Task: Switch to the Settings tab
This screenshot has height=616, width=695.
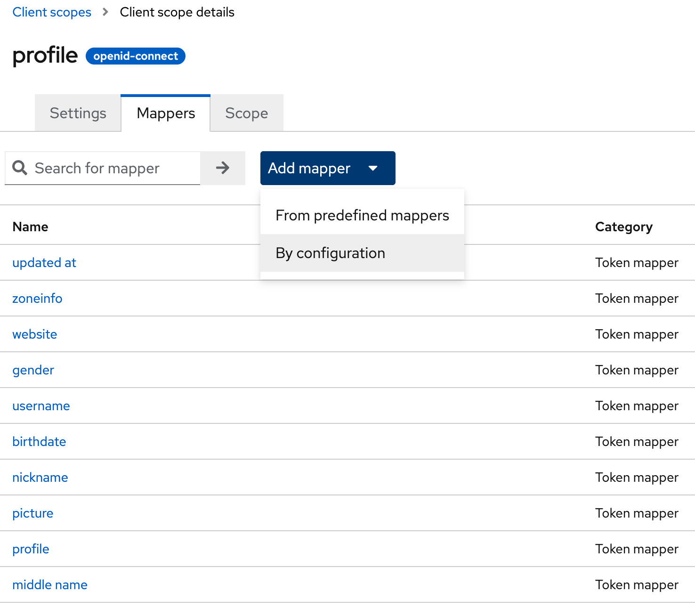Action: 77,113
